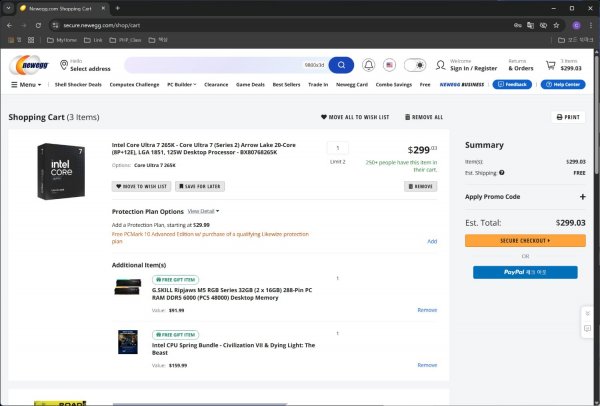The height and width of the screenshot is (406, 600).
Task: Click Move All to Wish List
Action: [355, 117]
